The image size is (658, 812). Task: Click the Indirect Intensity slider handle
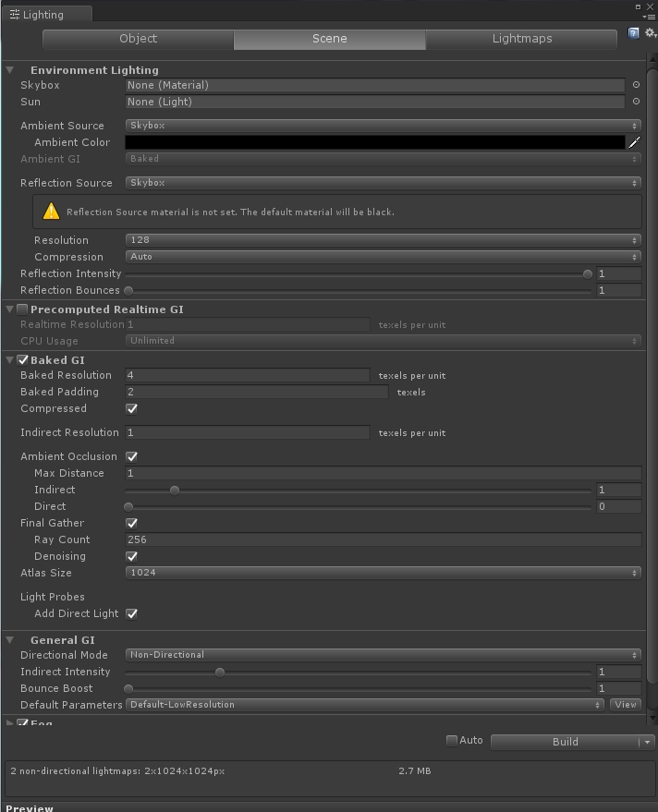coord(220,673)
